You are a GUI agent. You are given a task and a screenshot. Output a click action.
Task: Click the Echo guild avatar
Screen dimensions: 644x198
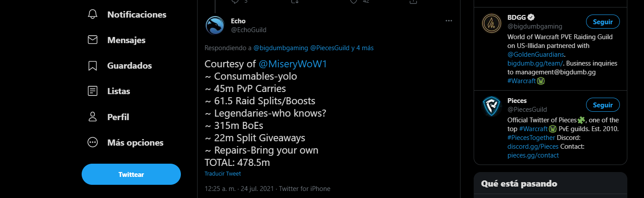tap(215, 25)
